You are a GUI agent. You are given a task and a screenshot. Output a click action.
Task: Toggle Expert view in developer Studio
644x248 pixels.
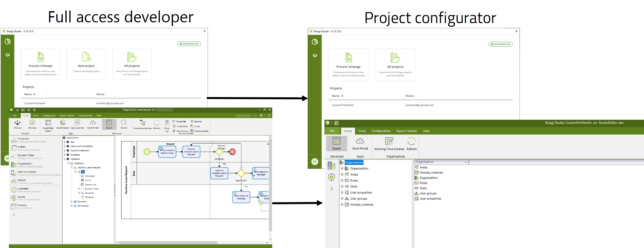[109, 124]
